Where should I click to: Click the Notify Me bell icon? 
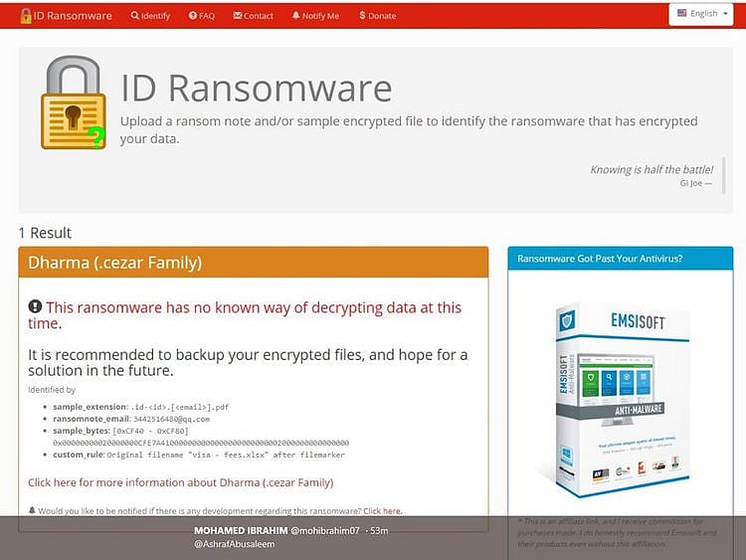coord(296,16)
